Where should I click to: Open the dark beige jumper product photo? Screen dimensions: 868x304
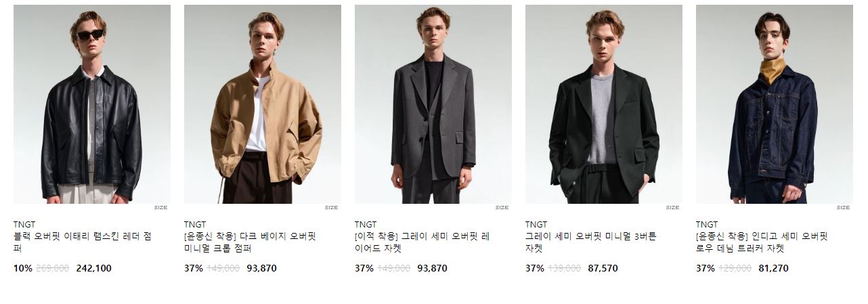click(x=263, y=104)
